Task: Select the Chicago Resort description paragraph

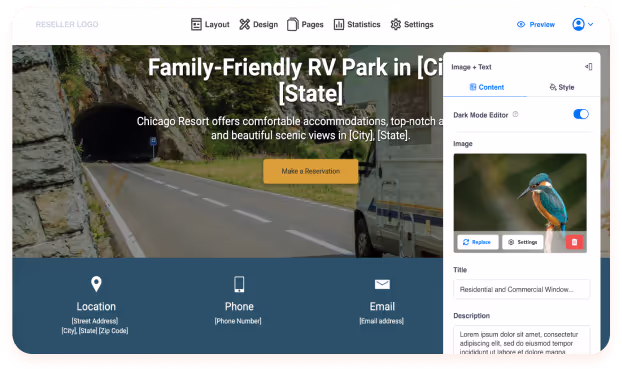Action: (x=290, y=128)
